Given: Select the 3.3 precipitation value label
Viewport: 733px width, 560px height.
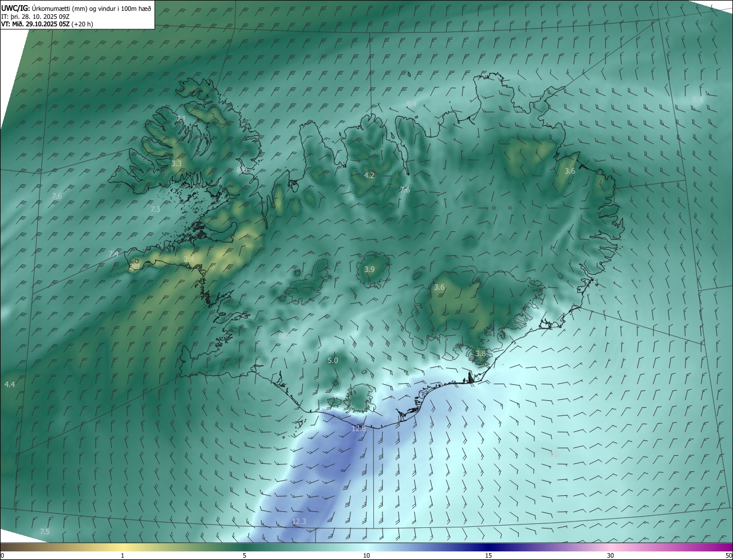Looking at the screenshot, I should (176, 164).
